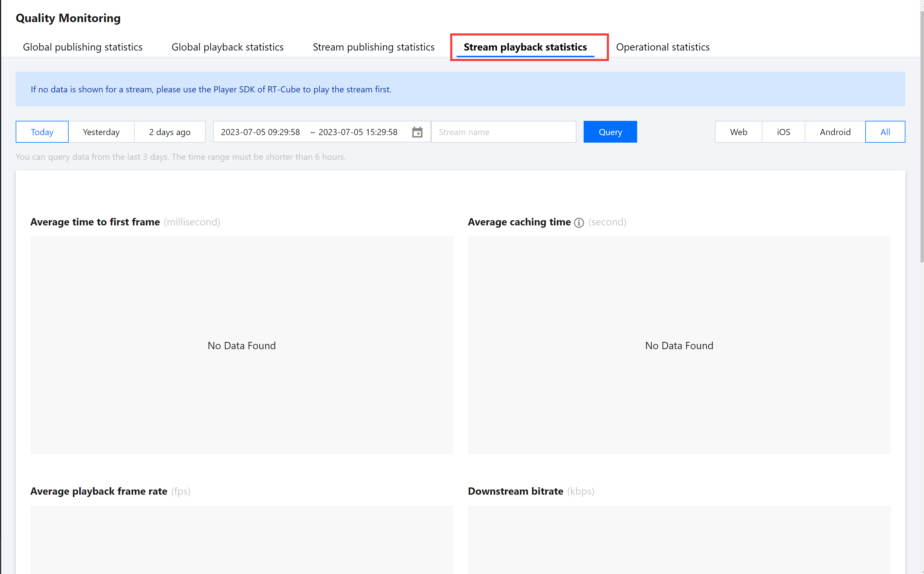
Task: Select the Today time filter
Action: pos(42,132)
